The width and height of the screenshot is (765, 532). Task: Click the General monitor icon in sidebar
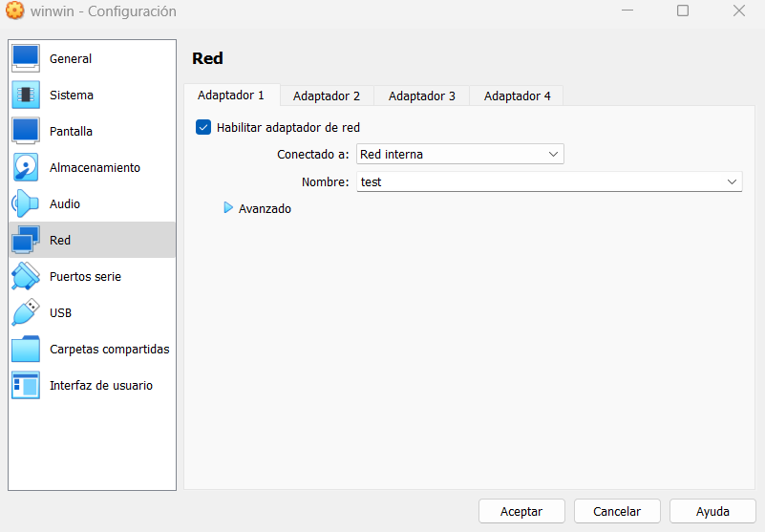pyautogui.click(x=26, y=58)
